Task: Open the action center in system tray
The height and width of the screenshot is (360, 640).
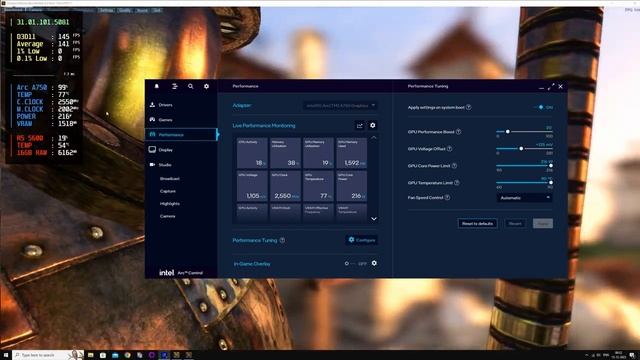Action: point(632,355)
